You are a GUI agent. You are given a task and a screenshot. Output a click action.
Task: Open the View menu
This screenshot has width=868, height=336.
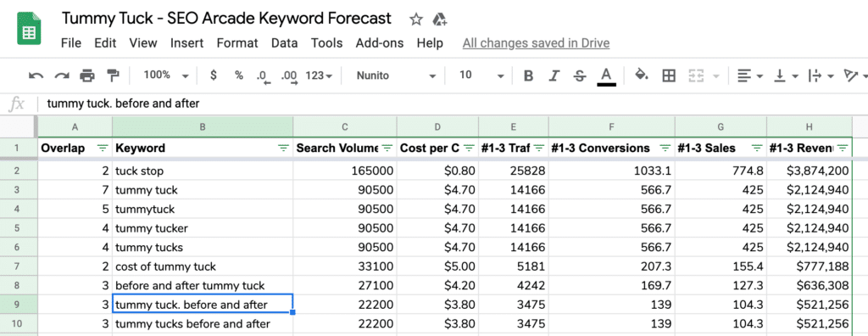[x=142, y=42]
